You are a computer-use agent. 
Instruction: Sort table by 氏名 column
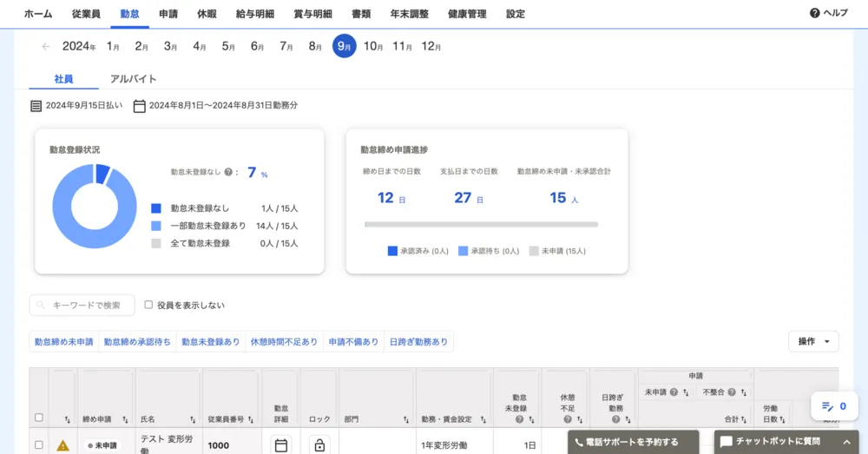193,419
